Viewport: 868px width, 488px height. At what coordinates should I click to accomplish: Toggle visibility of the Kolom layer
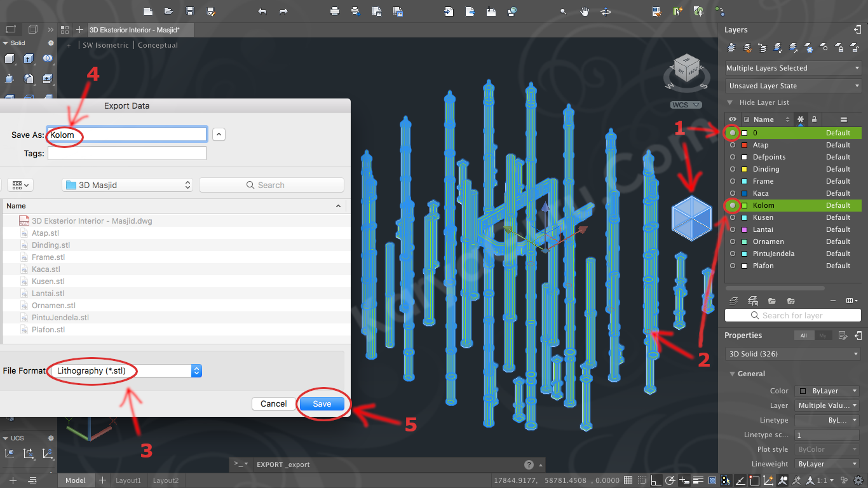pos(733,205)
